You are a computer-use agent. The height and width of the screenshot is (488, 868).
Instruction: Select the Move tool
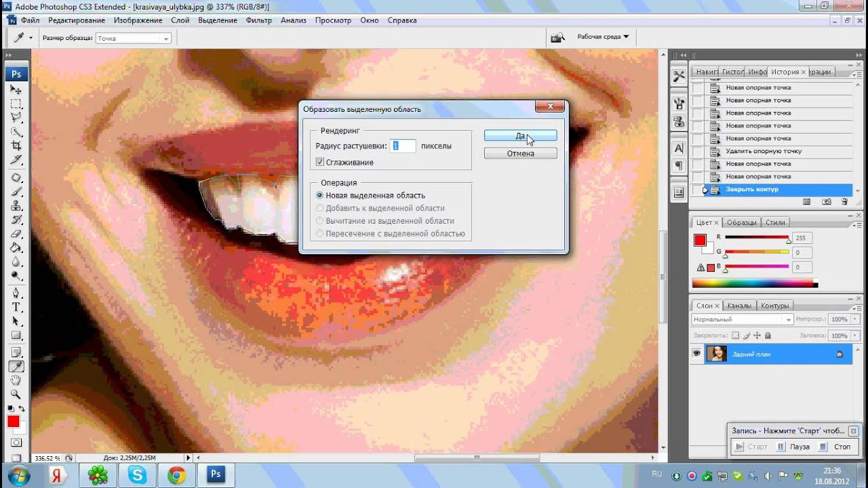(16, 89)
